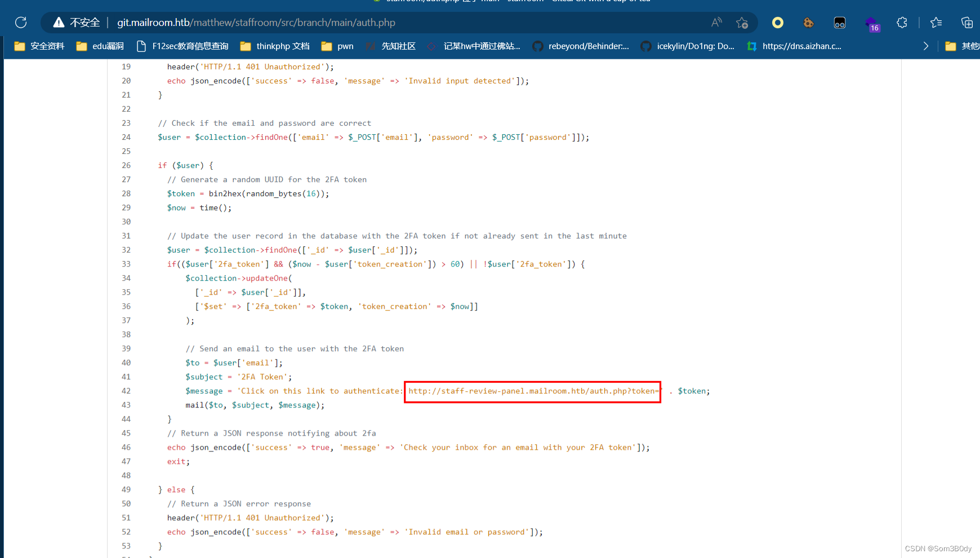Screen dimensions: 980x558
Task: Open the Collections icon in toolbar
Action: click(x=967, y=23)
